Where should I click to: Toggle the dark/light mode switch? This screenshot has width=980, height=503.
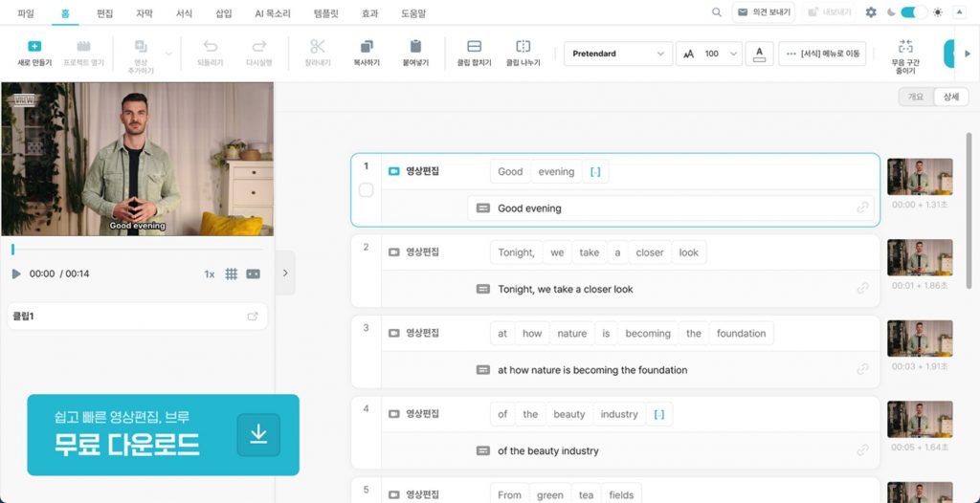click(914, 12)
